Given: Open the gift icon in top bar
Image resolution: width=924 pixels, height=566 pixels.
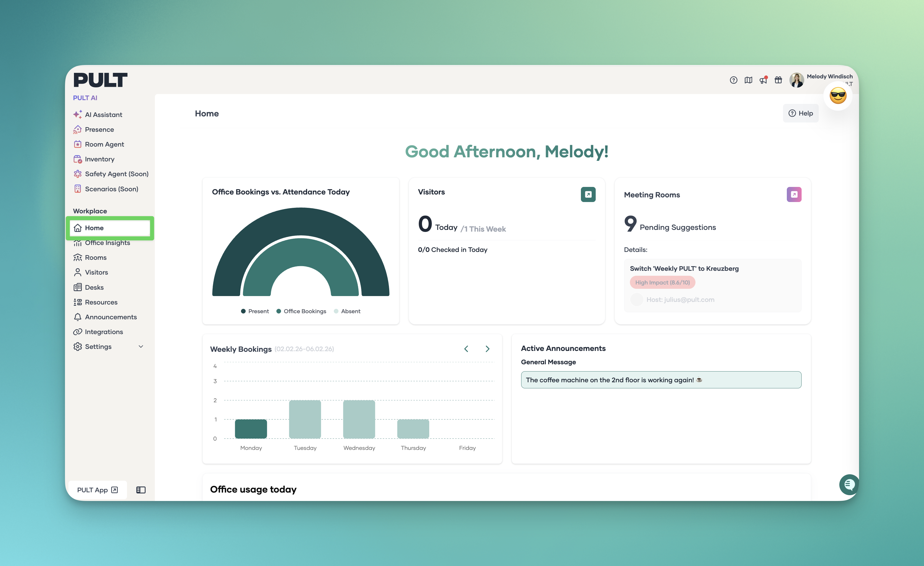Looking at the screenshot, I should tap(778, 80).
